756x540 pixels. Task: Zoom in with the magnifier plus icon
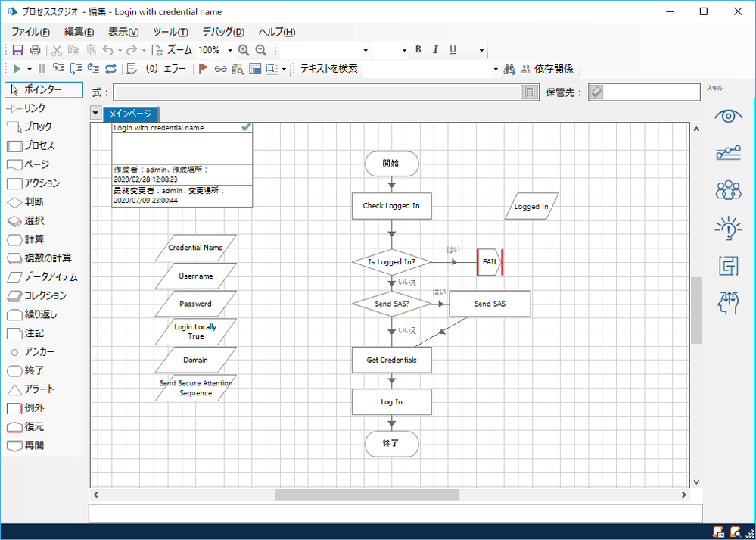coord(244,50)
